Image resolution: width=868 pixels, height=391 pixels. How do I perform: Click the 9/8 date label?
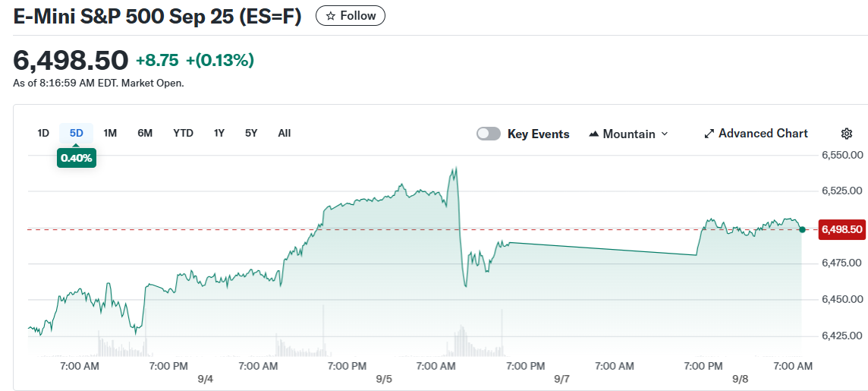[x=740, y=380]
